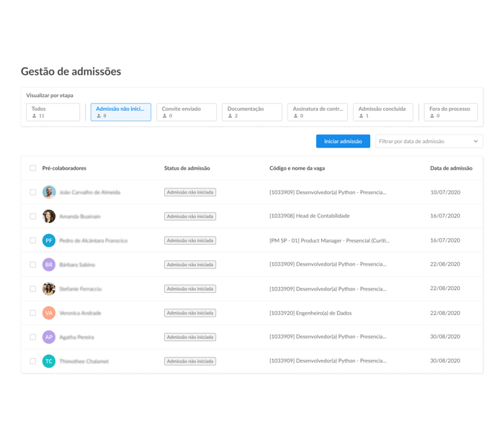Open the Assinatura de contrato stage card

tap(318, 112)
